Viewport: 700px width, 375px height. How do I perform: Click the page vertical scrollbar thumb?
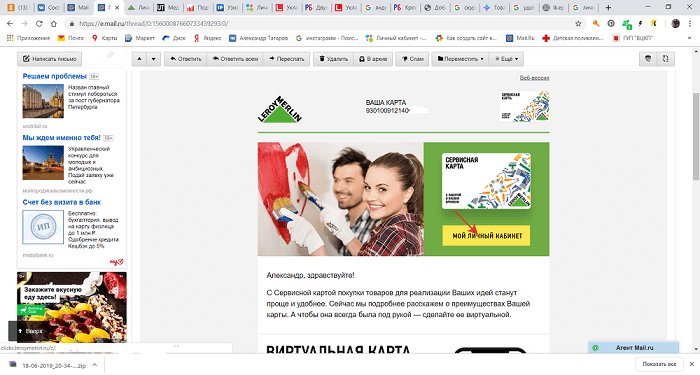tap(696, 136)
